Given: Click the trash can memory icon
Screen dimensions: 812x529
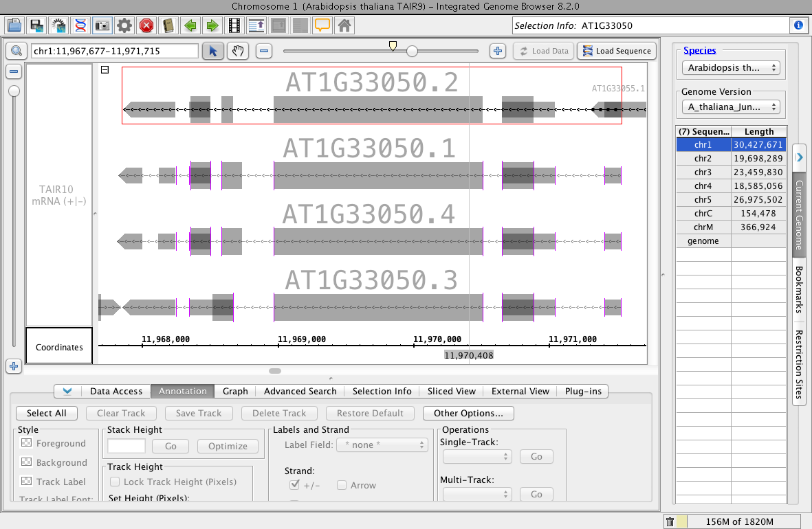Looking at the screenshot, I should tap(670, 522).
